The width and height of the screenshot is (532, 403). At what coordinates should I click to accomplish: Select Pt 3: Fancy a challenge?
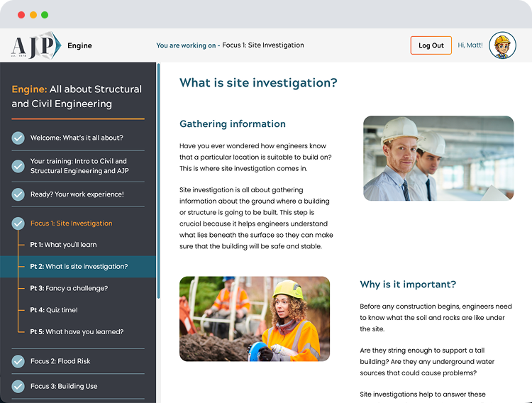pos(69,288)
